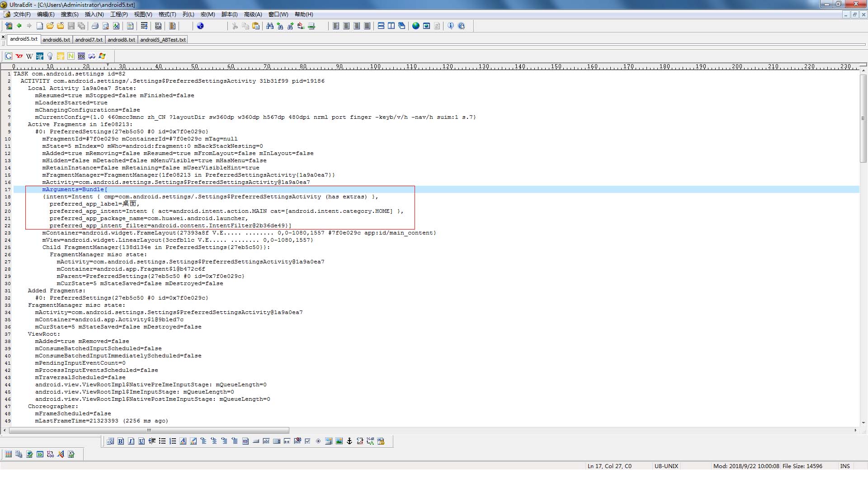The width and height of the screenshot is (868, 488).
Task: Insert HTML image icon
Action: pyautogui.click(x=339, y=441)
